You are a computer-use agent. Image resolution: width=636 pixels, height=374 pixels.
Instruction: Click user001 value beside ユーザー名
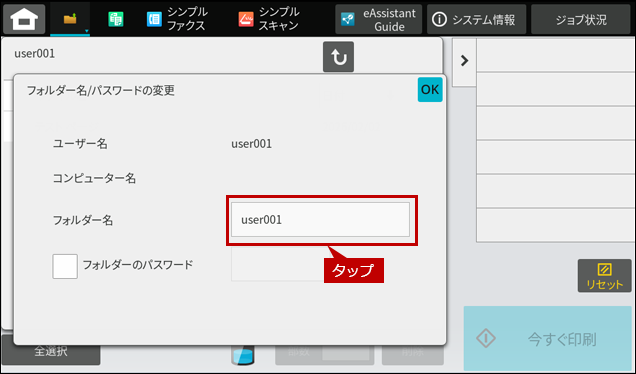click(x=251, y=144)
